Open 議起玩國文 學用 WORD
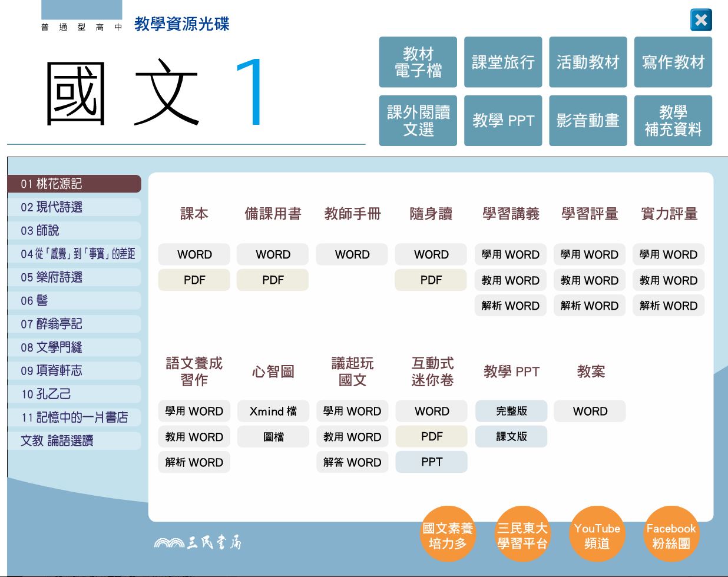This screenshot has height=577, width=728. 352,411
